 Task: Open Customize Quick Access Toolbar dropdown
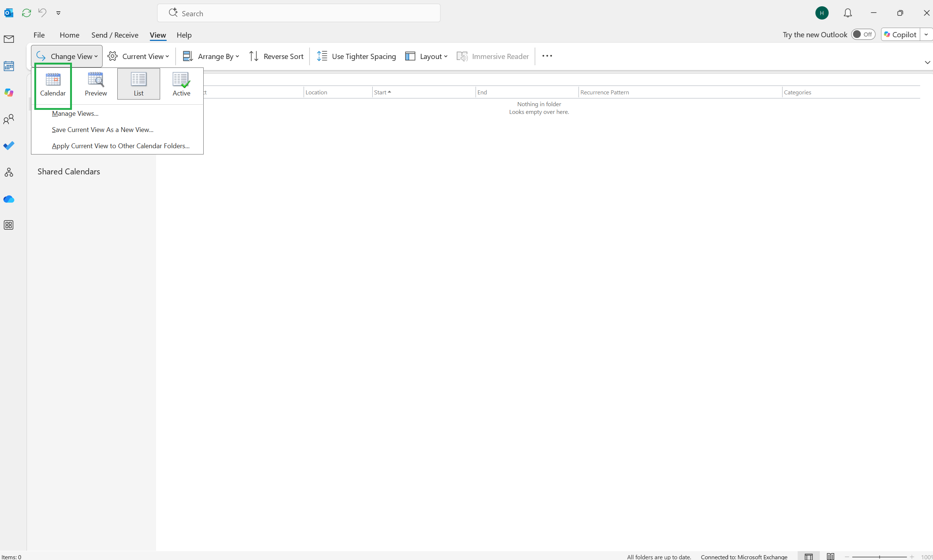(58, 13)
